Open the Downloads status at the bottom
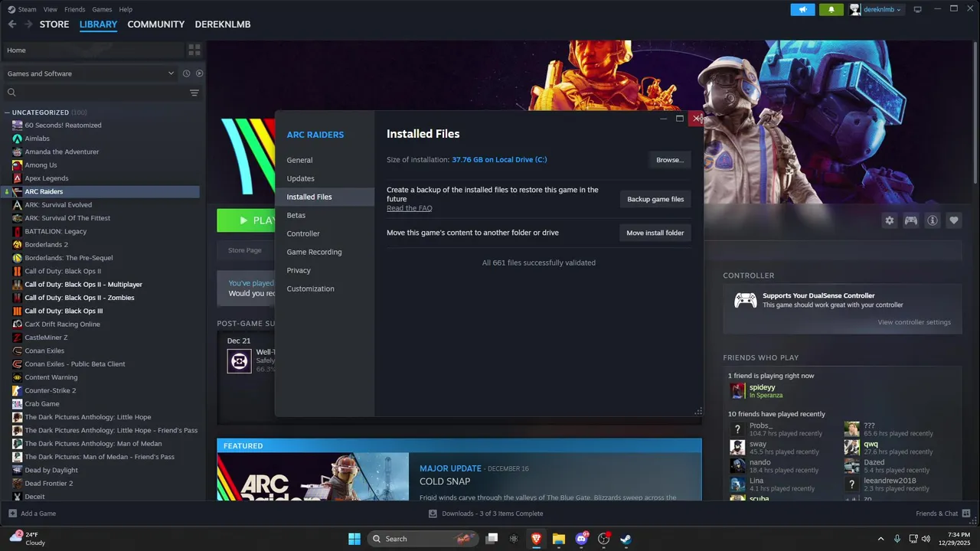The height and width of the screenshot is (551, 980). coord(487,514)
